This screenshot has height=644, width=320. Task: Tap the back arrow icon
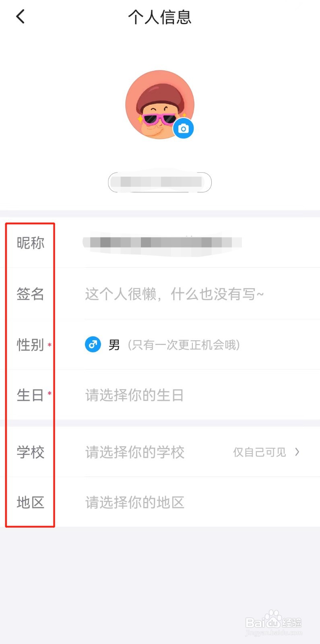pos(20,17)
